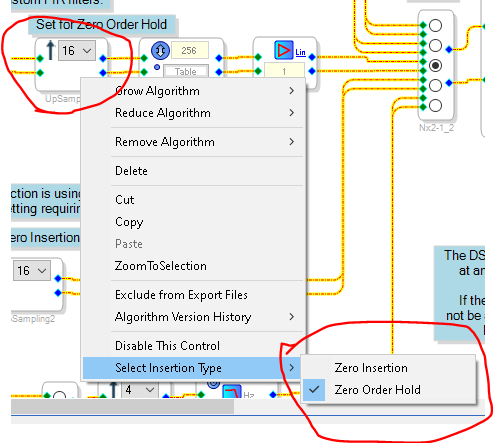The image size is (493, 443).
Task: Click the 256 table size field
Action: [190, 50]
